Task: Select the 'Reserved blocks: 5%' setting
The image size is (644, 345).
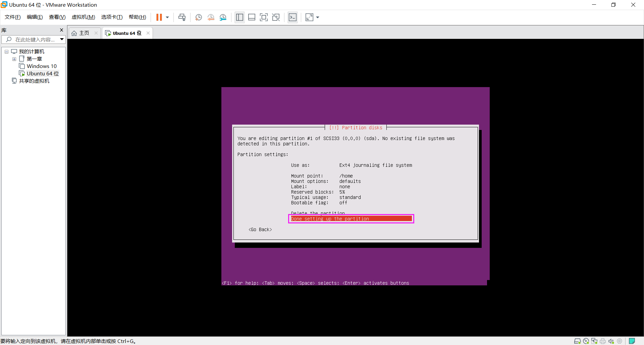Action: (318, 192)
